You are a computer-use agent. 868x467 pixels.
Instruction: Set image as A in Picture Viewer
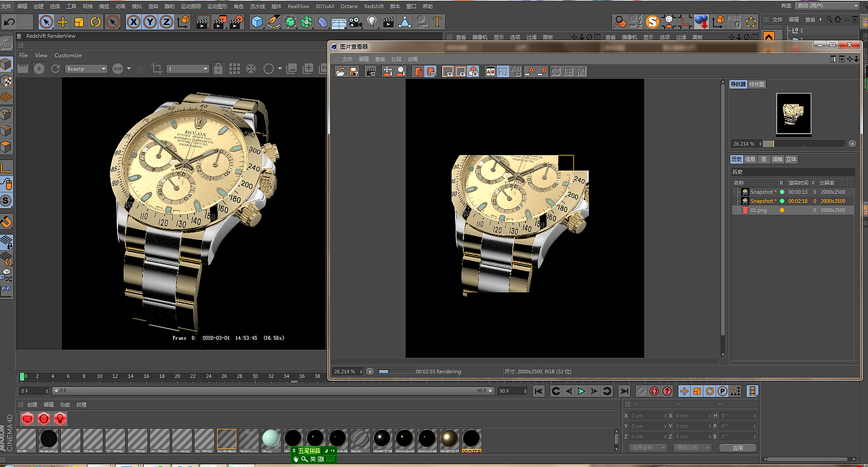point(530,71)
